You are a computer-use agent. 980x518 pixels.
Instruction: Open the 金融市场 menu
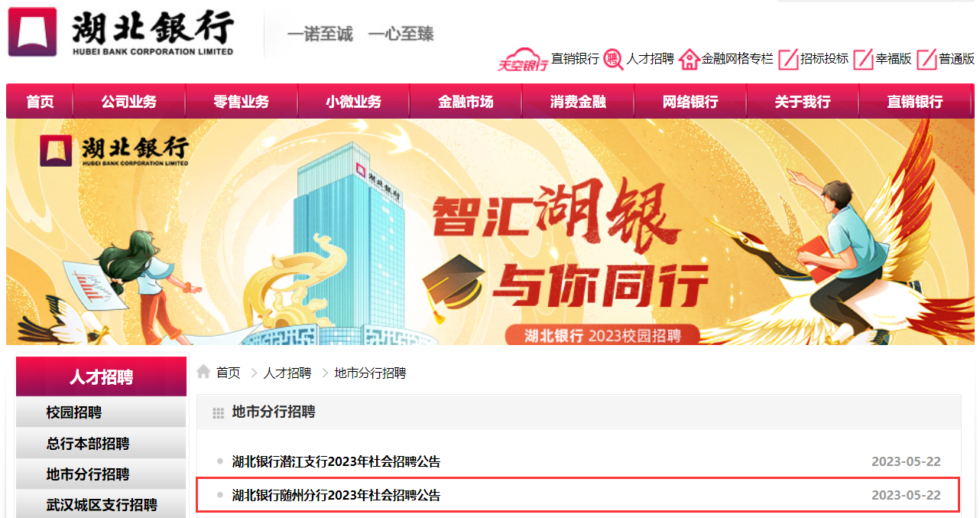pos(466,102)
